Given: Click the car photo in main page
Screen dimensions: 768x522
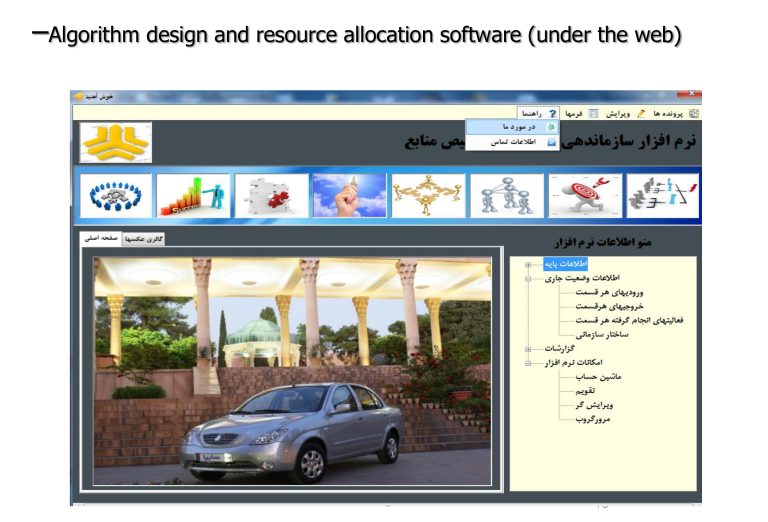Looking at the screenshot, I should click(292, 371).
